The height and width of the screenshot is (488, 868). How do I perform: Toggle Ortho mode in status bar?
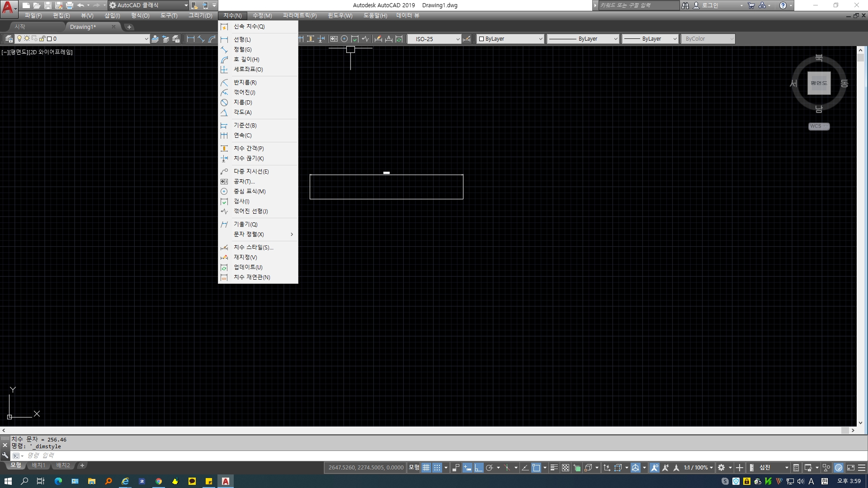pyautogui.click(x=478, y=468)
